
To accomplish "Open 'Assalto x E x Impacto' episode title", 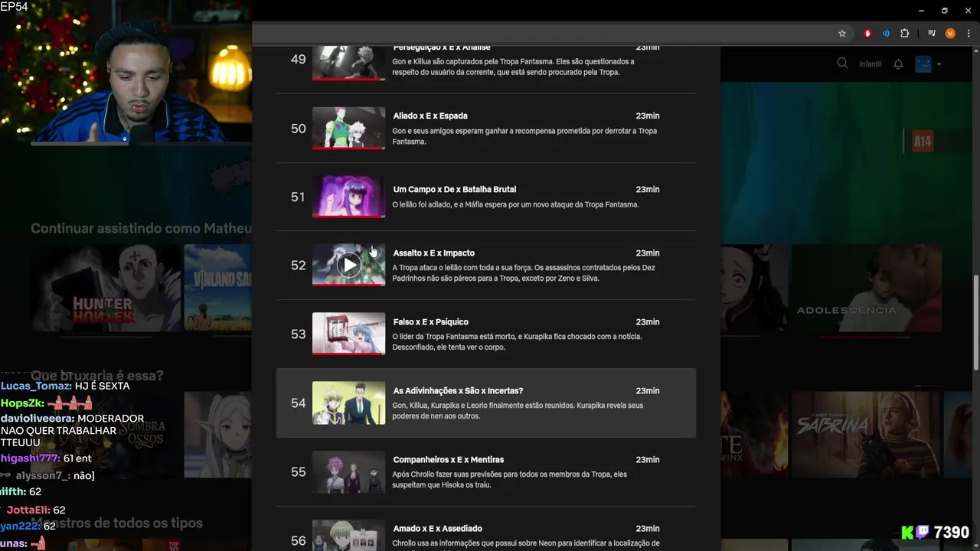I will tap(434, 253).
